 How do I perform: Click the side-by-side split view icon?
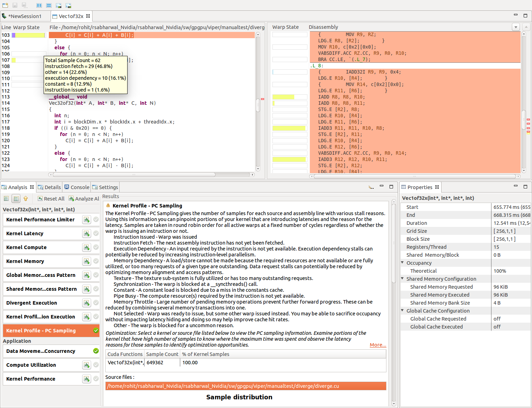pos(39,5)
